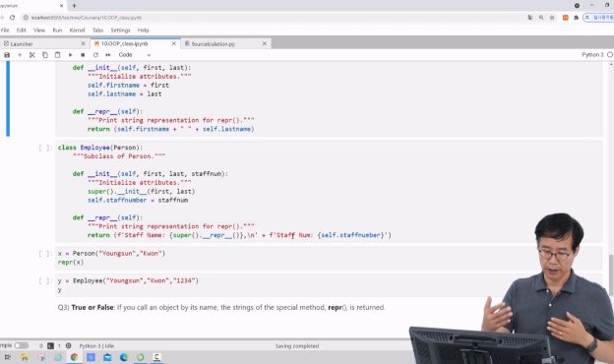The height and width of the screenshot is (364, 614).
Task: Open the Help menu
Action: [144, 30]
